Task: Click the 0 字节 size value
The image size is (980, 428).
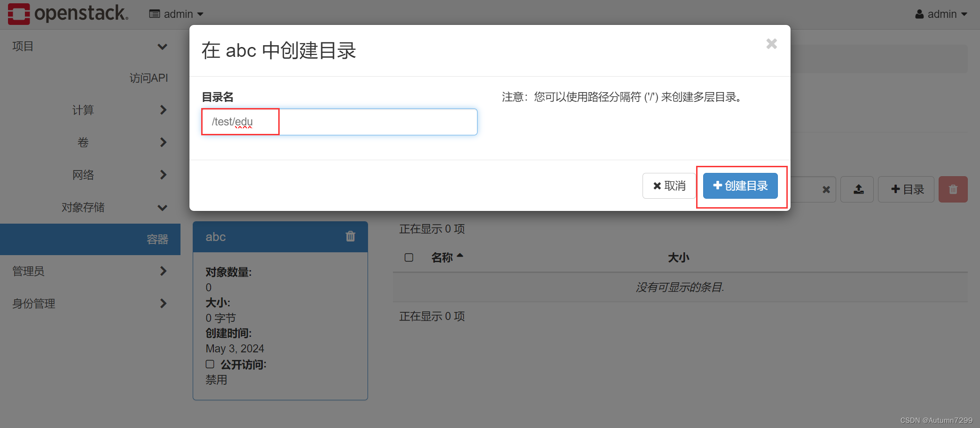Action: 220,318
